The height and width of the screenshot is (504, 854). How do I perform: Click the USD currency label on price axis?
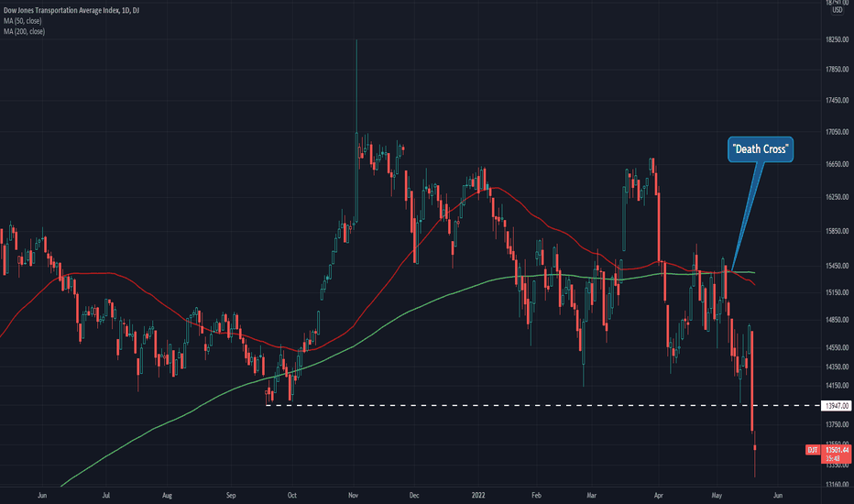837,10
